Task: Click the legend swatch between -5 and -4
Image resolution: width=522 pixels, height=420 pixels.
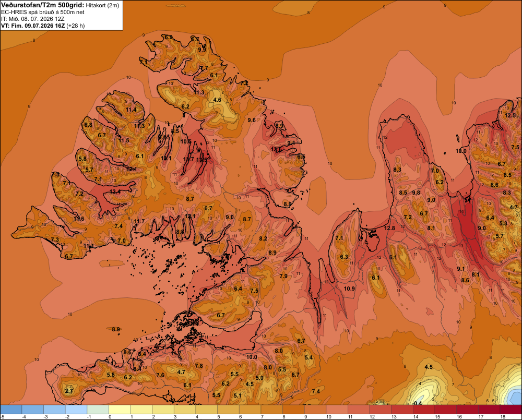Action: [11, 409]
